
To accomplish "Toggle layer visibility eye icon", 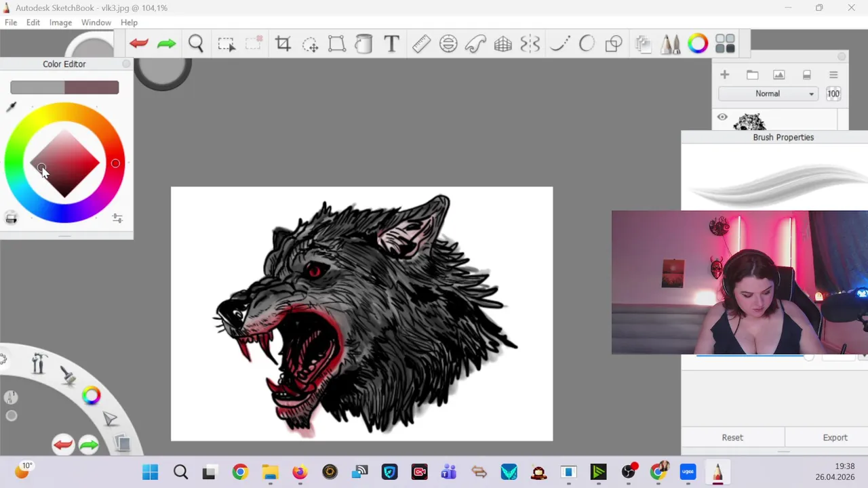I will point(722,117).
